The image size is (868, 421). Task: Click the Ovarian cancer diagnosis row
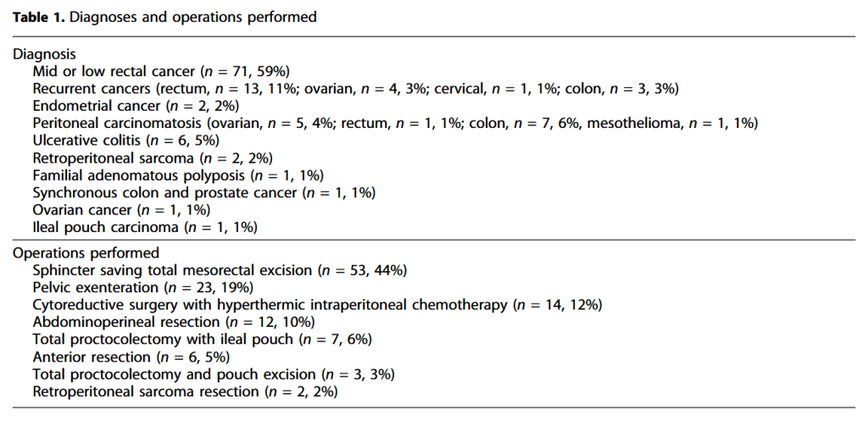point(121,210)
